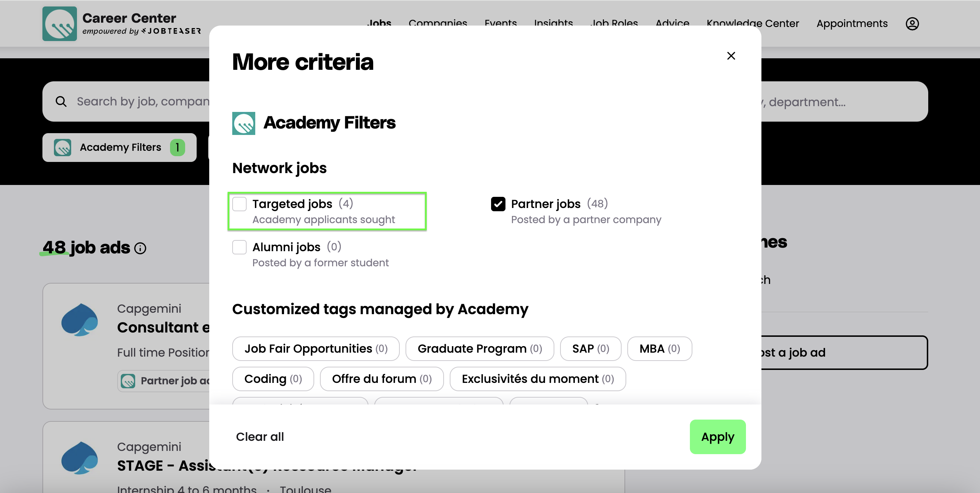The width and height of the screenshot is (980, 493).
Task: Go to the Knowledge Center page
Action: point(752,24)
